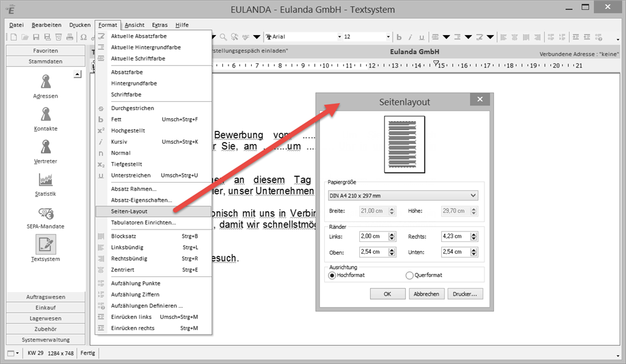Click the right-align toolbar icon

click(537, 37)
